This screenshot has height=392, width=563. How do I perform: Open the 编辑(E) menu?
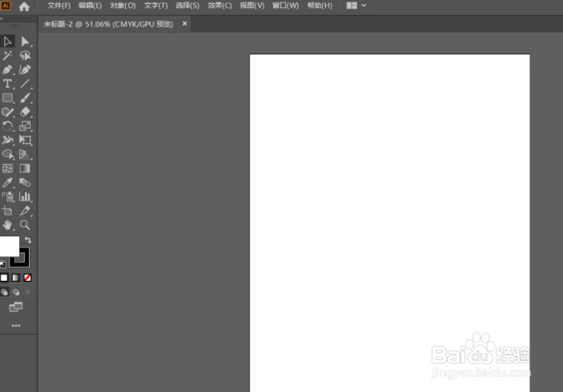[x=90, y=6]
